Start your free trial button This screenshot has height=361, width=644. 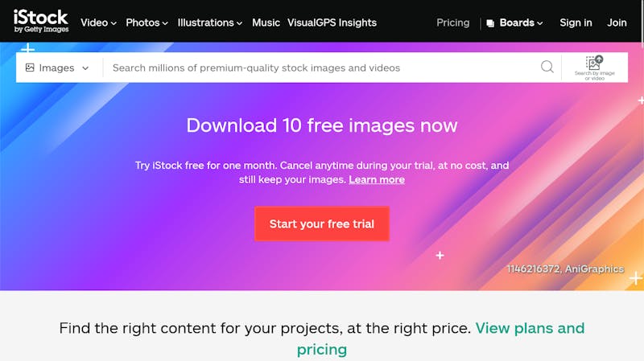(322, 224)
